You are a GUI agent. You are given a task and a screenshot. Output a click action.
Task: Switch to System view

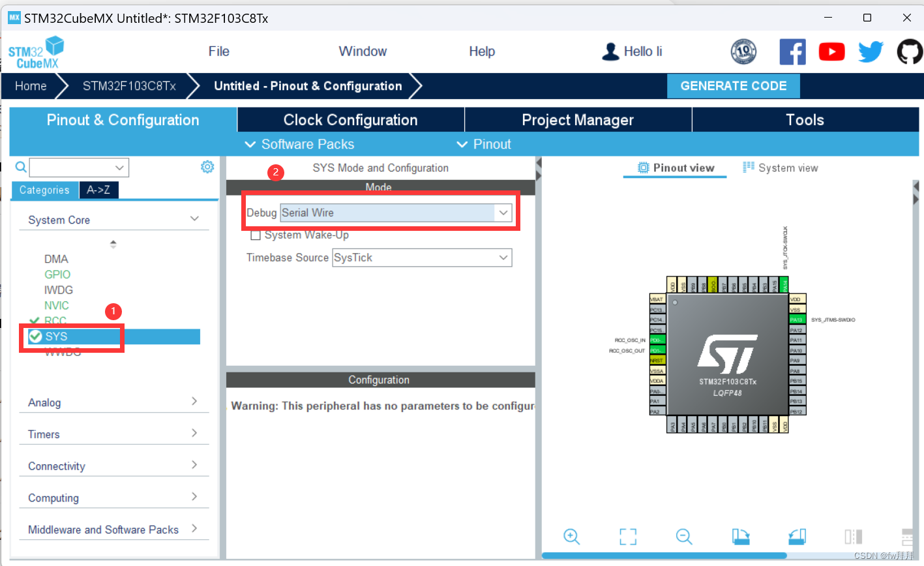pyautogui.click(x=781, y=168)
